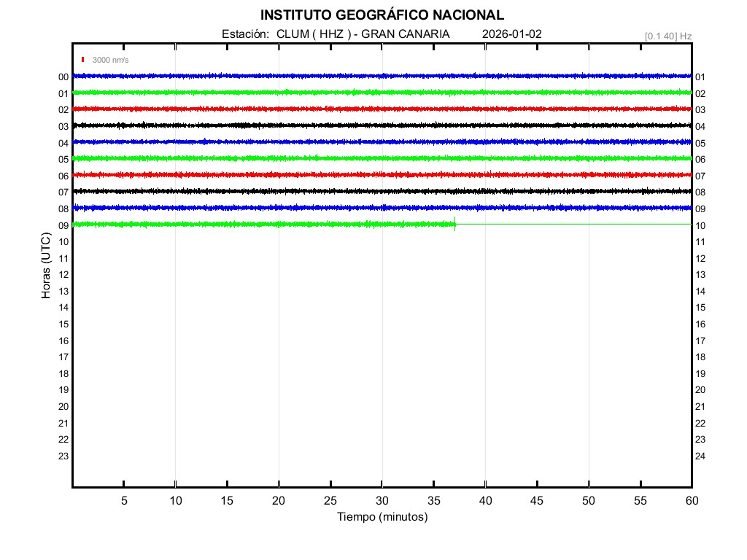Click the 45 minute tick label on time axis
Screen dimensions: 747x560
click(537, 500)
